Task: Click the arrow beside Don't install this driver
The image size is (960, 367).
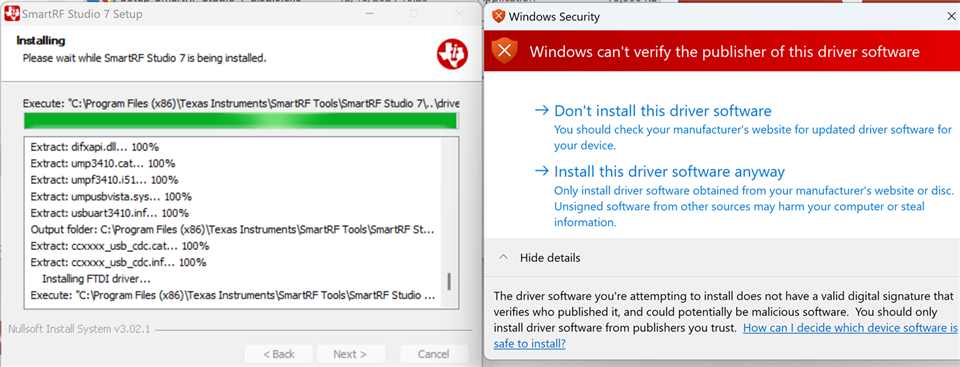Action: pos(541,110)
